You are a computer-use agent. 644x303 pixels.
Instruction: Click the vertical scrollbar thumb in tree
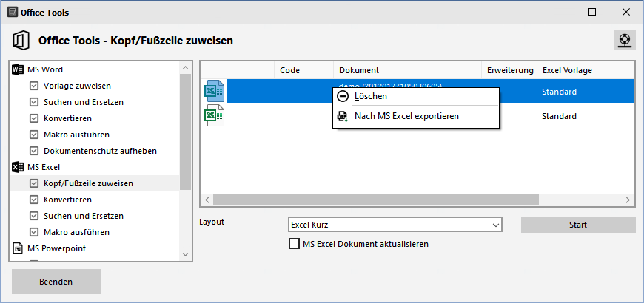point(185,132)
